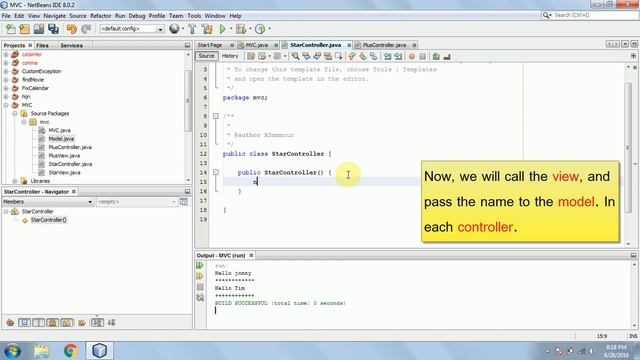This screenshot has height=360, width=640.
Task: Switch to the PlusController.java tab
Action: coord(384,45)
